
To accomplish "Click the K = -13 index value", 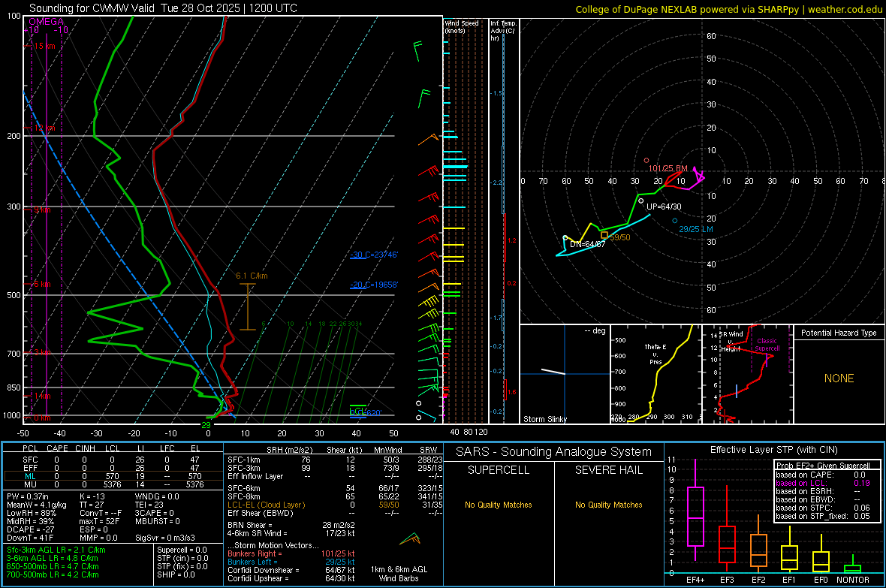I will [x=92, y=496].
